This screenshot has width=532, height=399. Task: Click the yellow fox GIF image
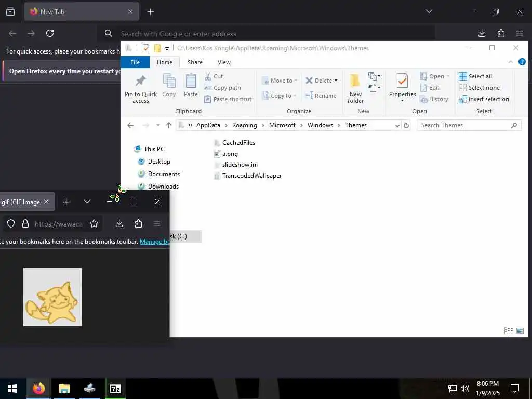click(52, 297)
